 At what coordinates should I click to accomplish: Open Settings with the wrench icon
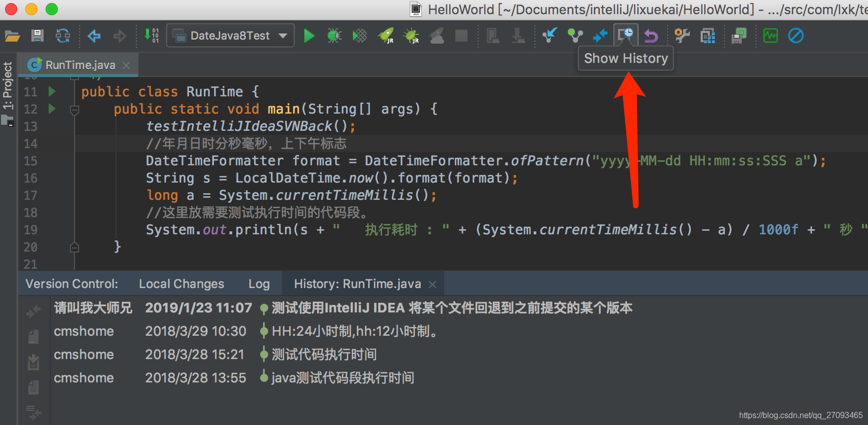coord(682,36)
